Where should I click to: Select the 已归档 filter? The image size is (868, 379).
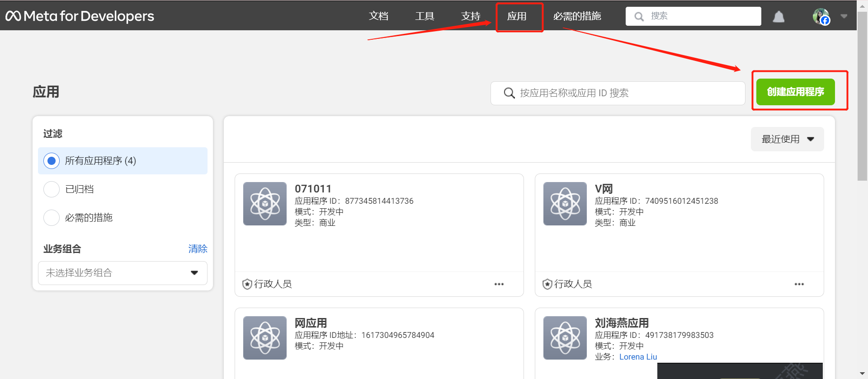[52, 189]
